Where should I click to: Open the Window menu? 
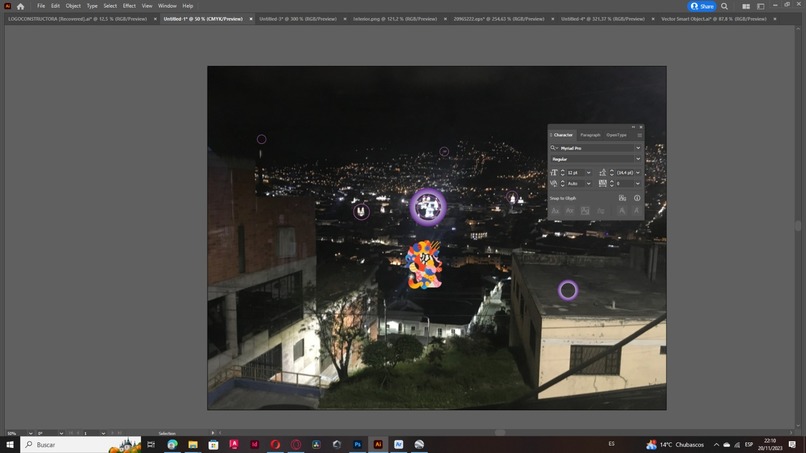pyautogui.click(x=167, y=6)
